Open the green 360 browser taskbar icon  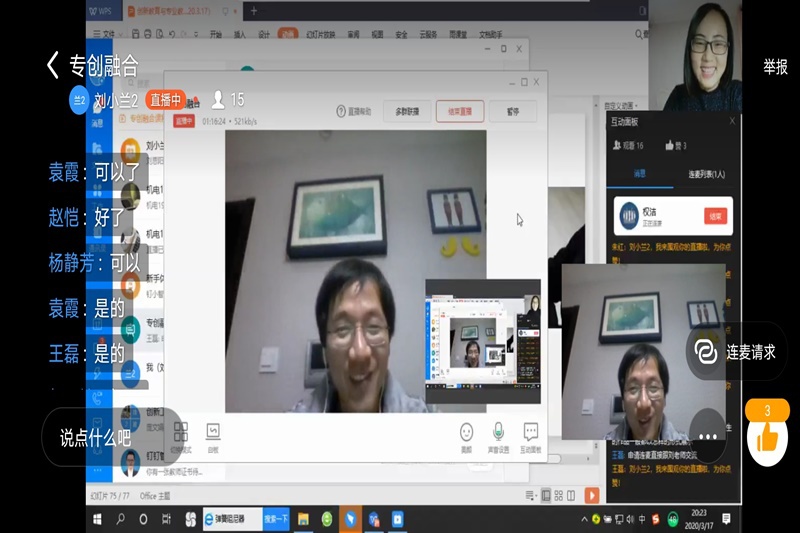[x=327, y=519]
